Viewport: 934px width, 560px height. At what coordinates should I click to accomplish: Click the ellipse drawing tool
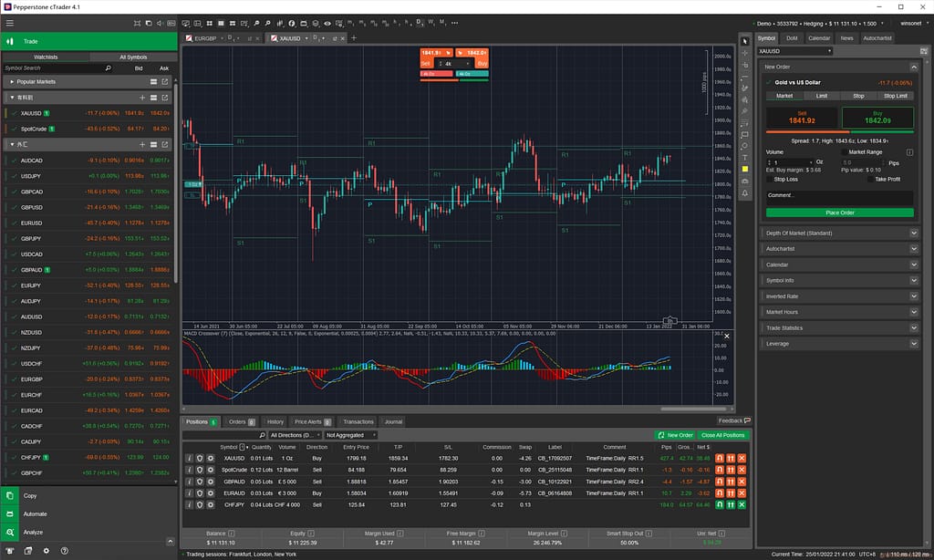point(745,146)
